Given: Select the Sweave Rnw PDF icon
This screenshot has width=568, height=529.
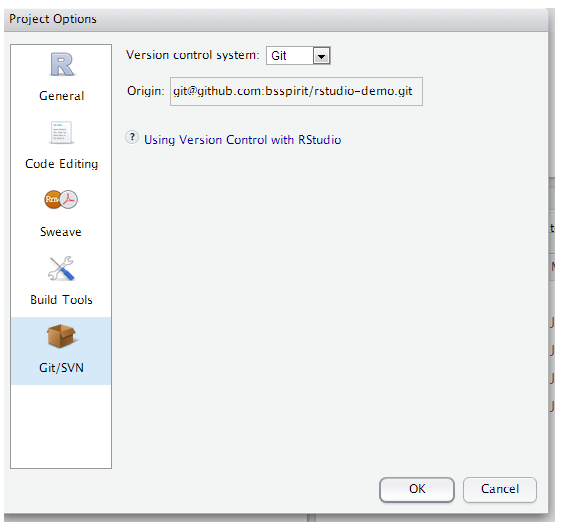Looking at the screenshot, I should pos(61,199).
